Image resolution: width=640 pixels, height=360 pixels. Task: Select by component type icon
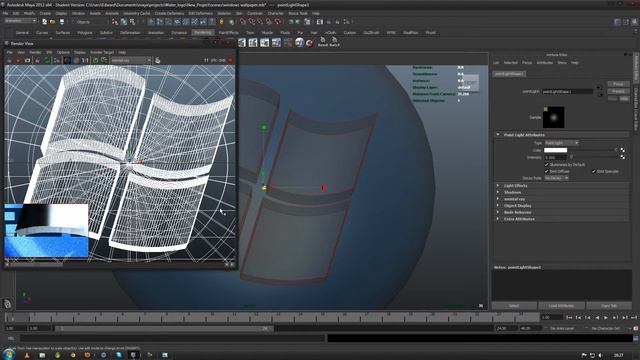(133, 22)
